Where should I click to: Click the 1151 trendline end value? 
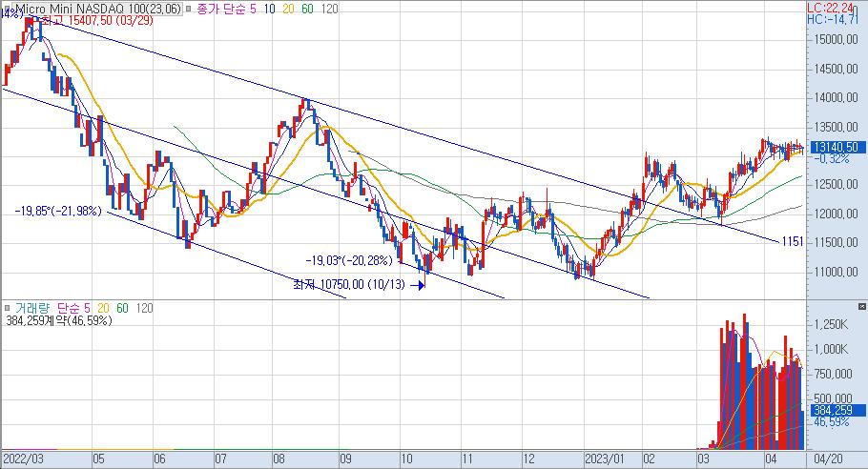(x=792, y=241)
